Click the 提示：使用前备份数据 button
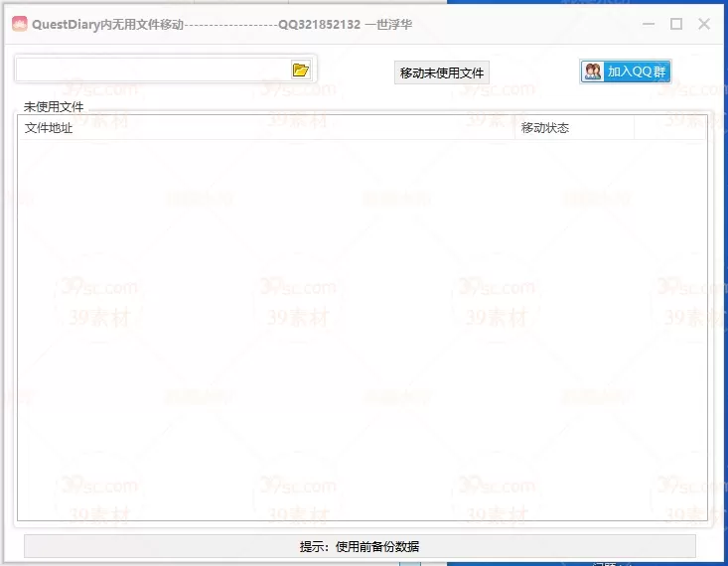728x566 pixels. pos(360,546)
